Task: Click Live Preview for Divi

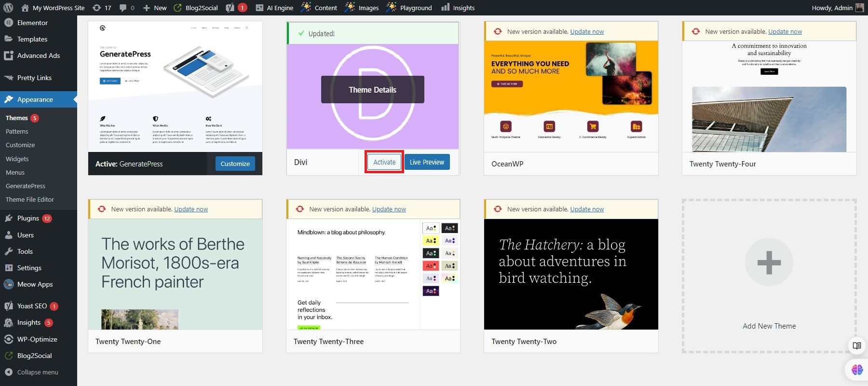Action: [427, 162]
